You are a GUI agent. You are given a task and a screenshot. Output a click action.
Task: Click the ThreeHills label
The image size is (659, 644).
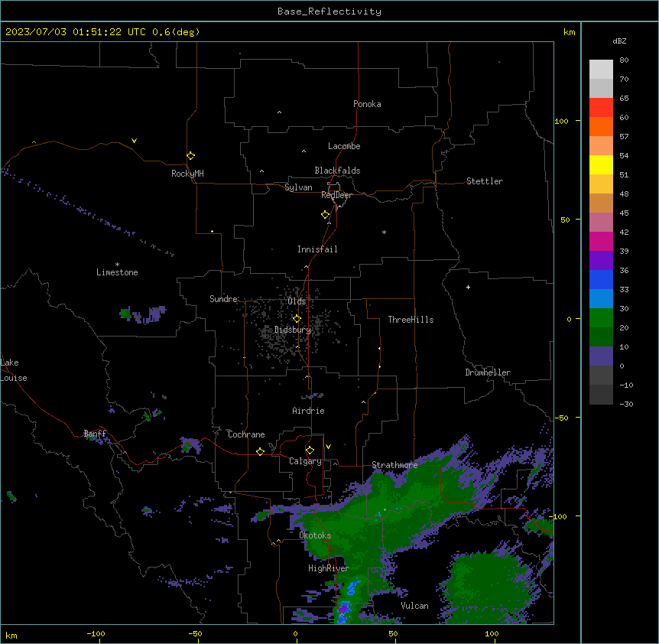point(411,320)
